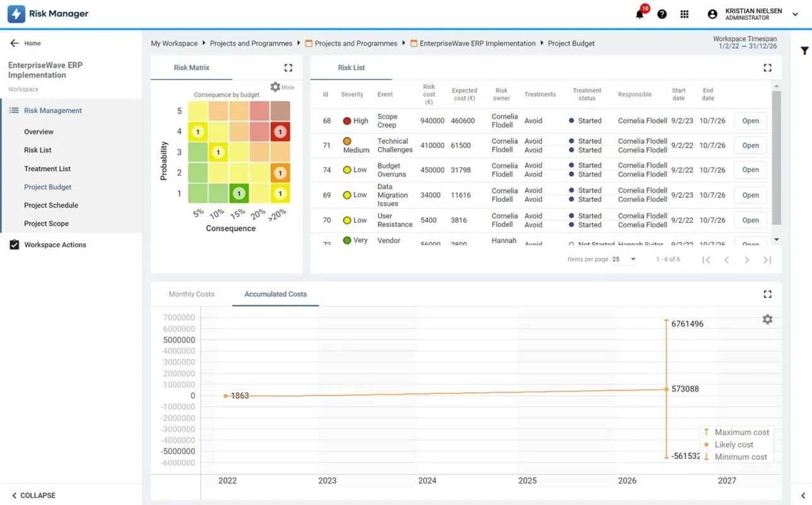Click the help question mark icon
The width and height of the screenshot is (812, 505).
pyautogui.click(x=662, y=14)
